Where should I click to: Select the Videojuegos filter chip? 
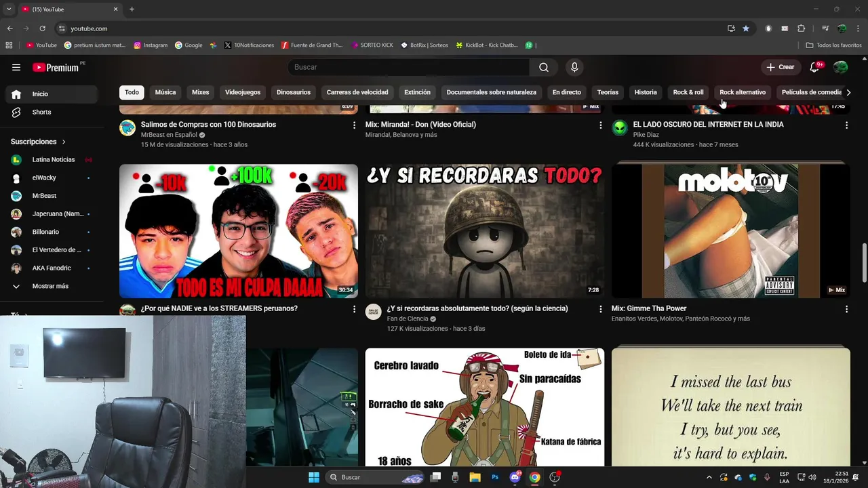click(243, 92)
